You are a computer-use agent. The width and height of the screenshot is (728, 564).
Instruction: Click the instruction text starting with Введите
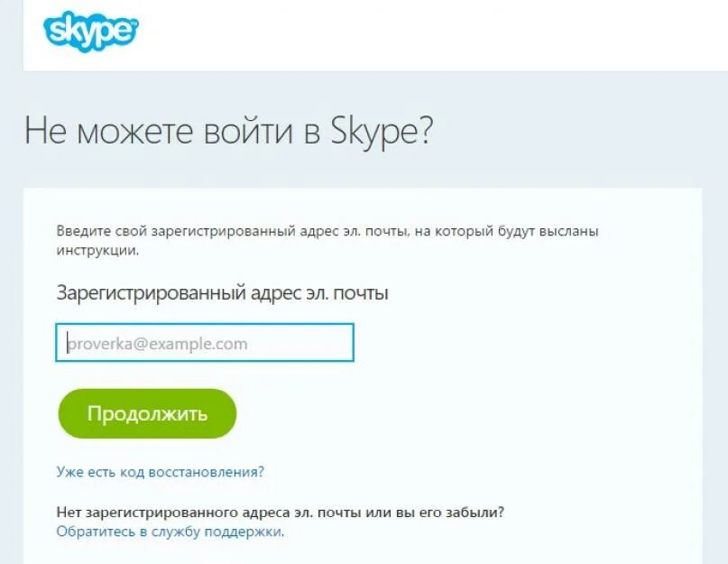[x=327, y=231]
